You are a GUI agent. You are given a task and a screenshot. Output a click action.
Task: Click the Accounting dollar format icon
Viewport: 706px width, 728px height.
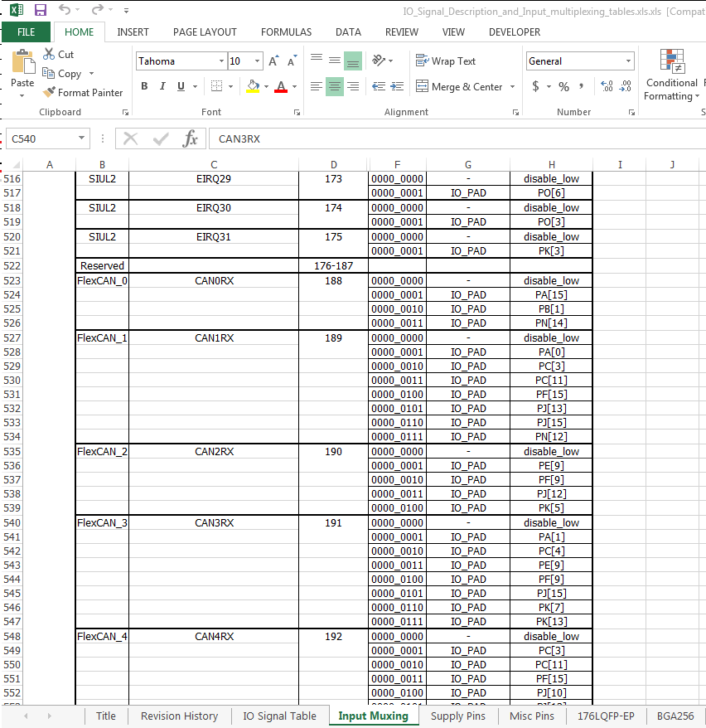point(535,86)
